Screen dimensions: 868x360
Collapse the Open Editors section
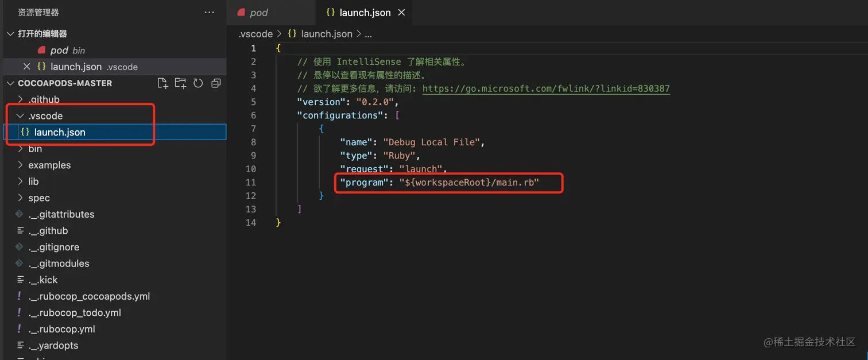[x=10, y=34]
